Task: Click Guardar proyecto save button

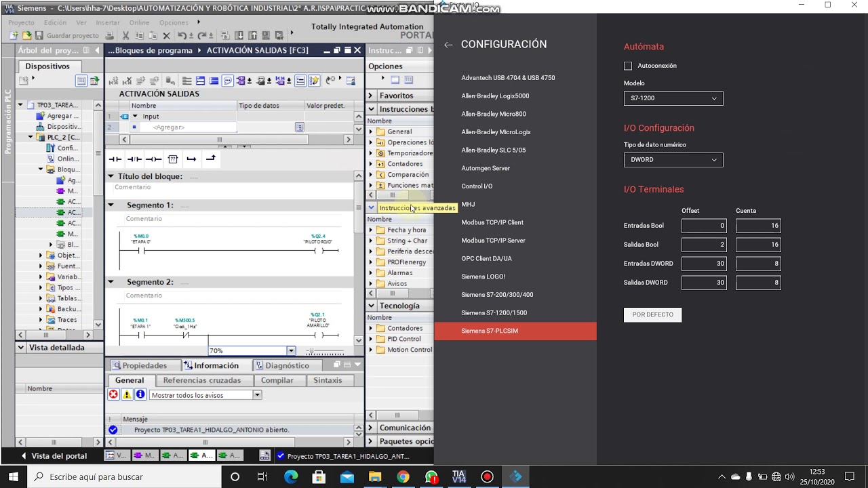Action: coord(66,35)
